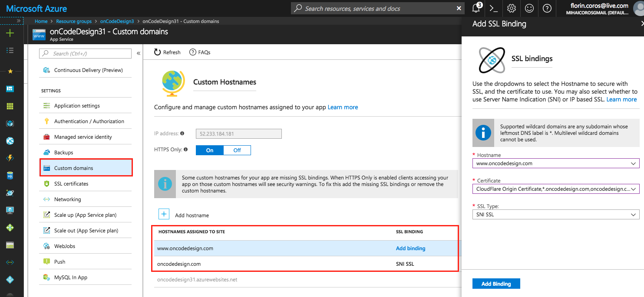
Task: Switch HTTPS Only to On
Action: 210,150
